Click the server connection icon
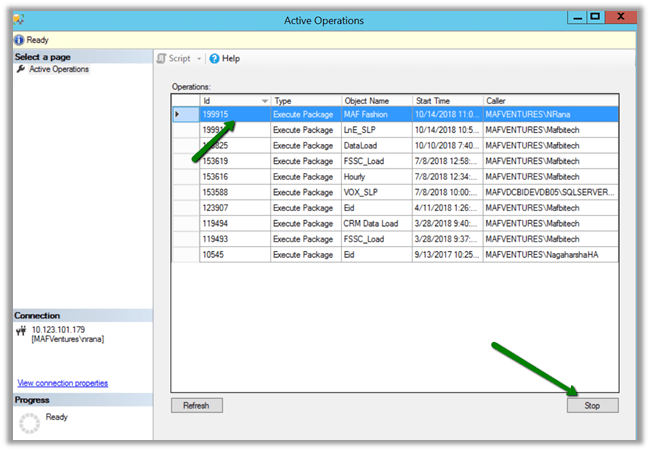This screenshot has width=650, height=451. [x=21, y=331]
